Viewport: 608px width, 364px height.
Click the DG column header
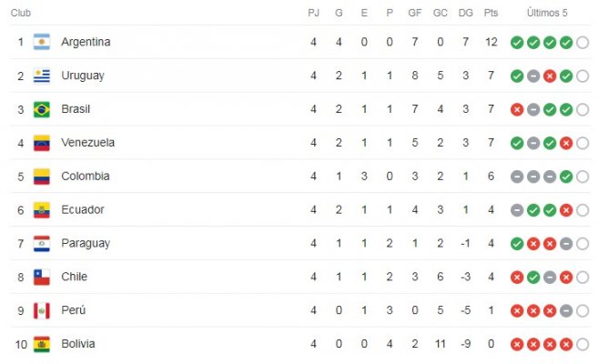click(465, 13)
